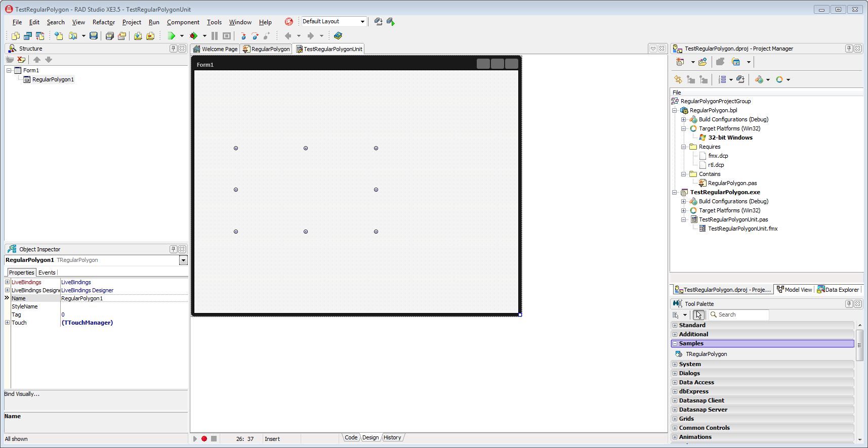Expand the Standard palette category

click(x=675, y=325)
